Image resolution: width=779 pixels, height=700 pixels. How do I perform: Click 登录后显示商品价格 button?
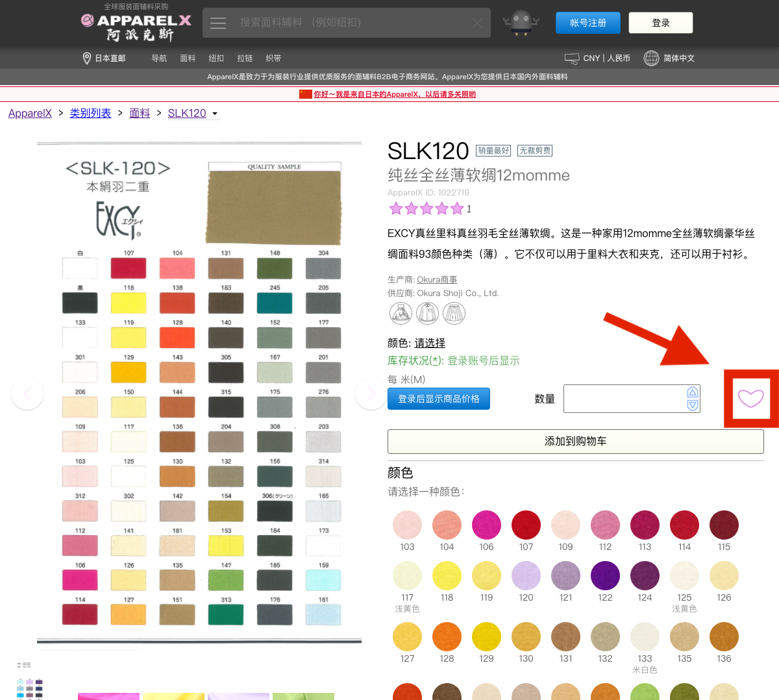coord(439,399)
